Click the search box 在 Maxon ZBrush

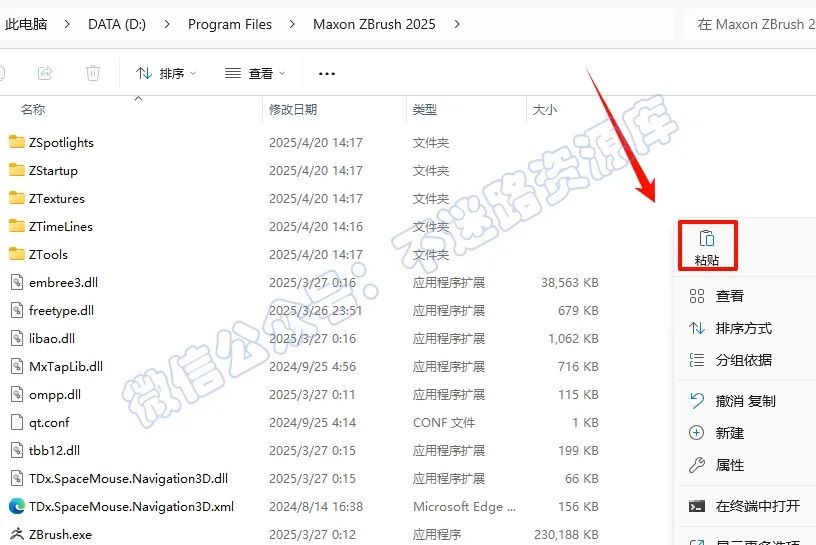click(x=751, y=24)
